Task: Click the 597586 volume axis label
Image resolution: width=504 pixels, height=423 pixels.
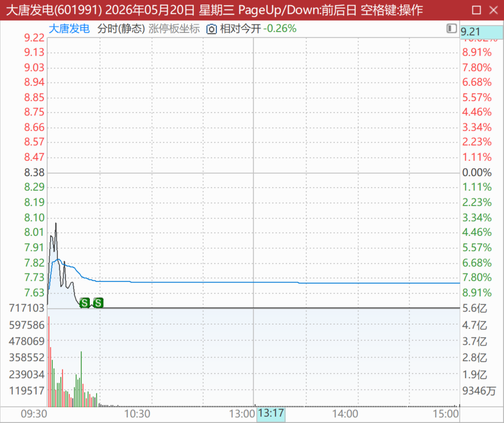Action: (x=27, y=325)
